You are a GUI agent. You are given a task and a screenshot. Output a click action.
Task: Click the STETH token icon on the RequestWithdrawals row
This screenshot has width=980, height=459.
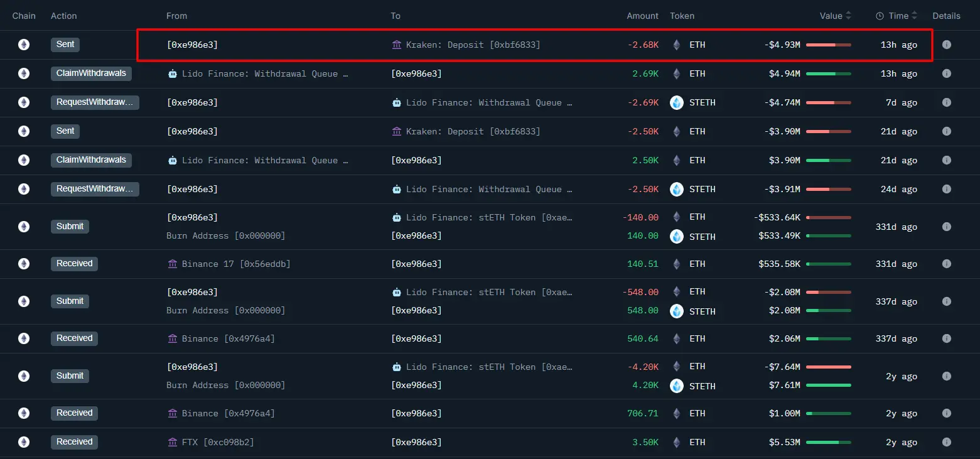(676, 102)
